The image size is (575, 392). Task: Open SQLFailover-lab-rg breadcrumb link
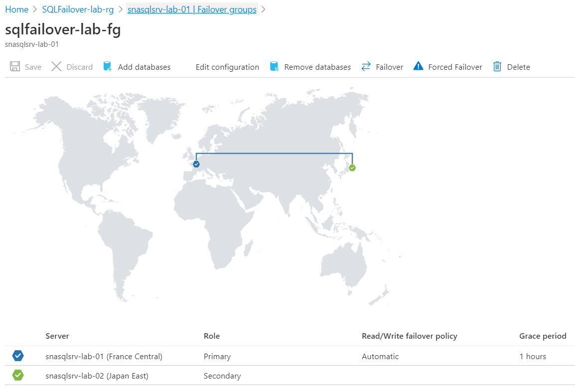tap(78, 9)
